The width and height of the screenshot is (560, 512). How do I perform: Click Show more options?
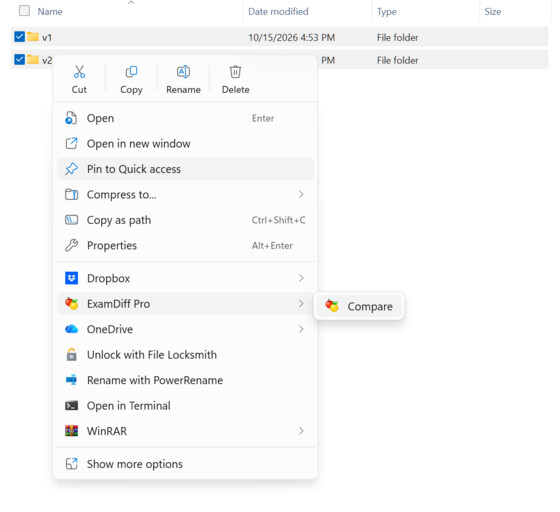click(x=185, y=464)
